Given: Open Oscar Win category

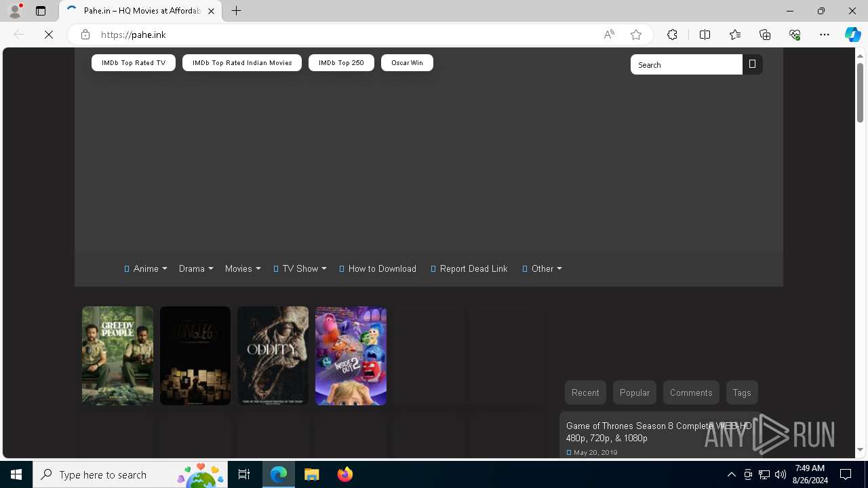Looking at the screenshot, I should coord(407,62).
